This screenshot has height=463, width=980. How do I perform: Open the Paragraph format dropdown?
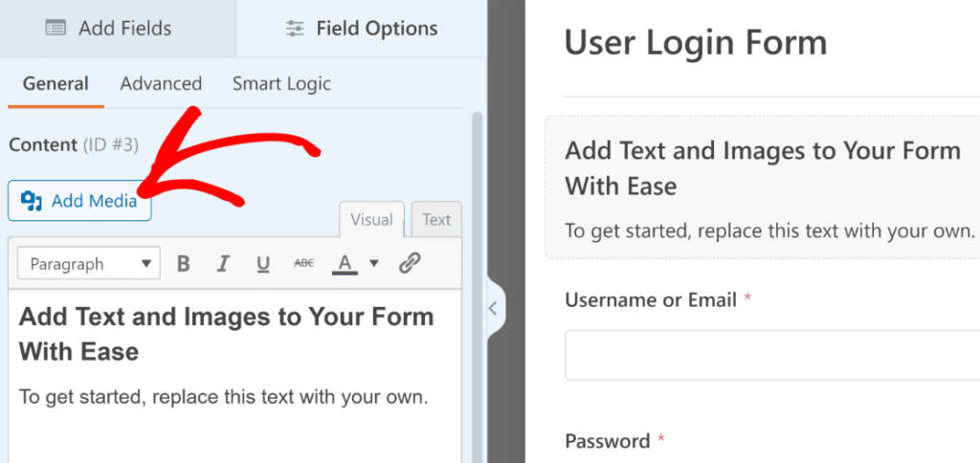(x=89, y=264)
